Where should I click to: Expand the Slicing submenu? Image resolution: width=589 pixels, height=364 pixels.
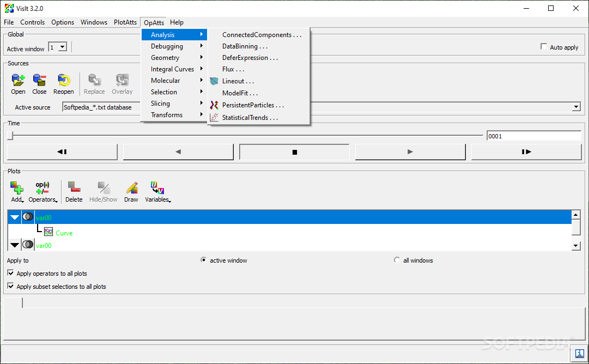point(174,104)
